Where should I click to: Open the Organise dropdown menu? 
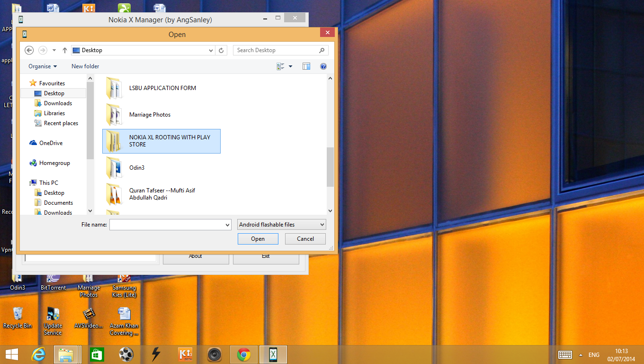click(43, 66)
